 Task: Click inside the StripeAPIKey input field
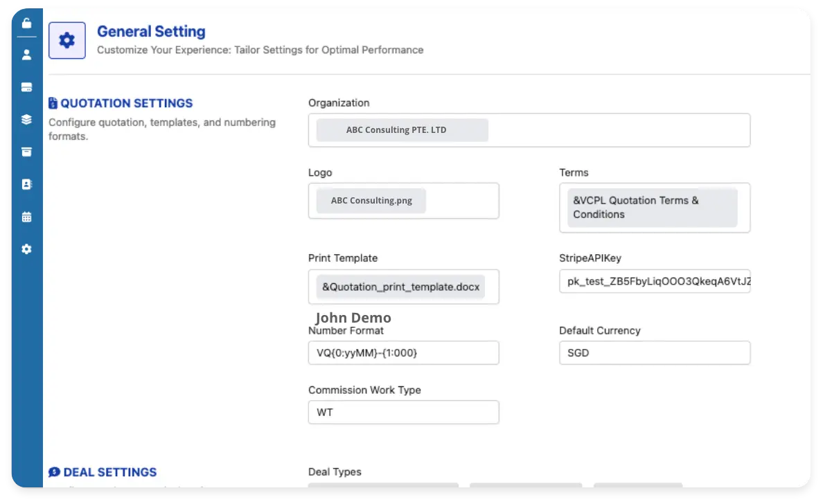655,281
